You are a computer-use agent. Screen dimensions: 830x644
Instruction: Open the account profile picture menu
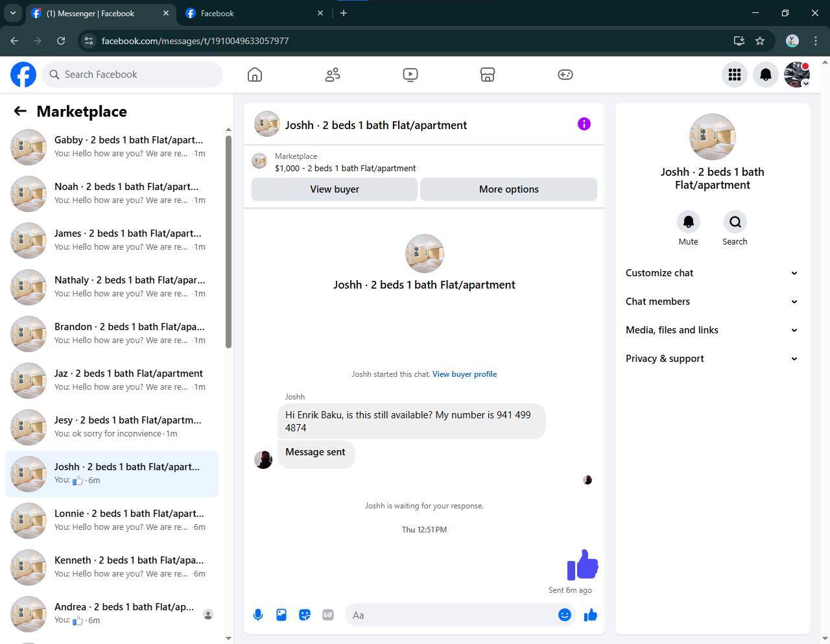coord(797,75)
